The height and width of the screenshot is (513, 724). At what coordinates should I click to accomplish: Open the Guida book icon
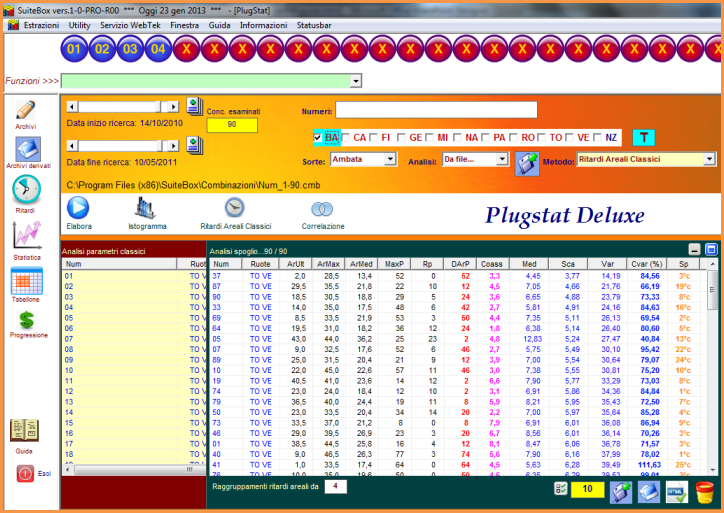point(24,430)
